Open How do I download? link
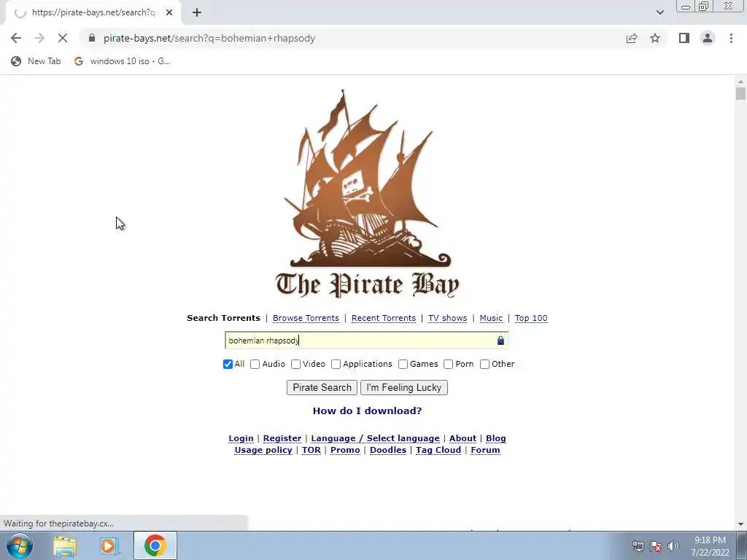The height and width of the screenshot is (560, 747). pos(368,411)
